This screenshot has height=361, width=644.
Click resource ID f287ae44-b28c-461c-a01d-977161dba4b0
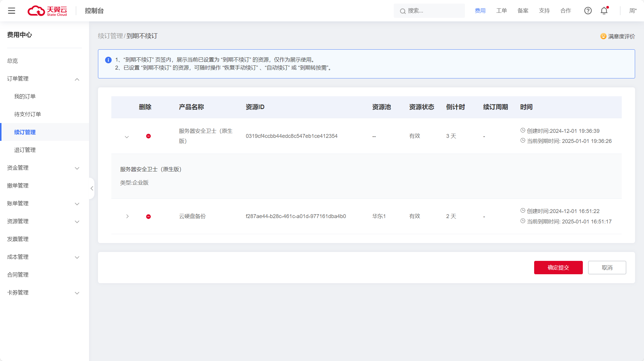click(296, 216)
